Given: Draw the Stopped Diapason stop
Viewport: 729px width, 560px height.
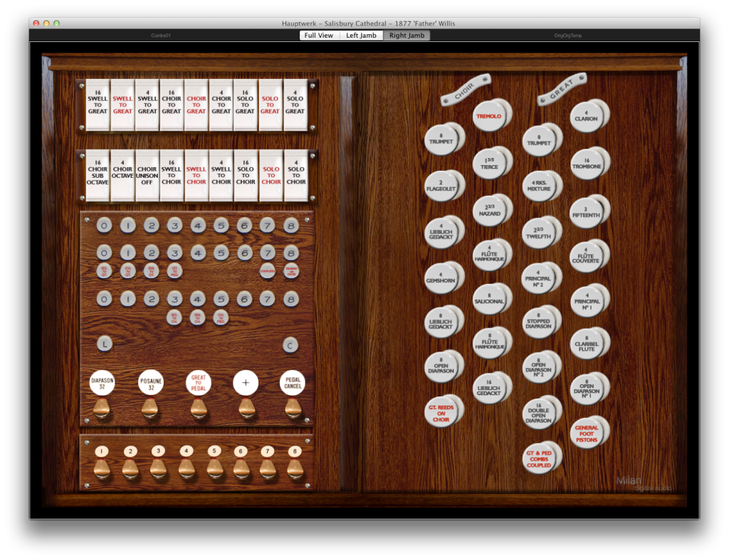Looking at the screenshot, I should click(x=539, y=322).
